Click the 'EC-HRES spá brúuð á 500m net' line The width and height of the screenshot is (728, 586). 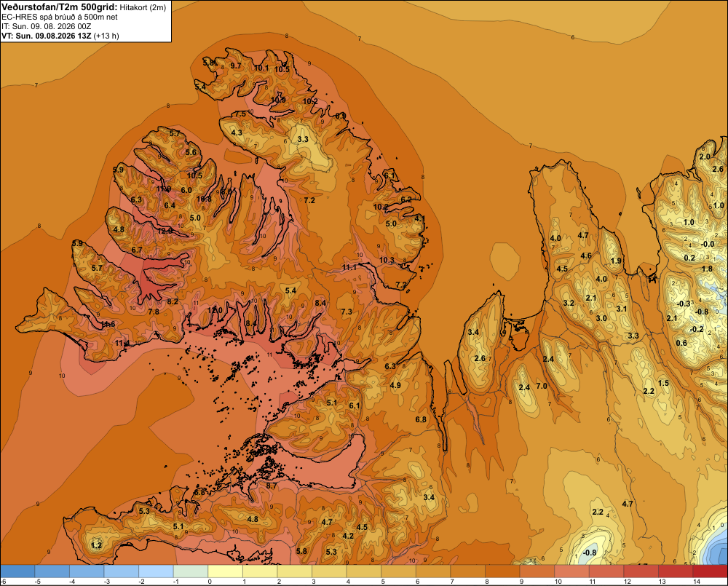coord(60,17)
